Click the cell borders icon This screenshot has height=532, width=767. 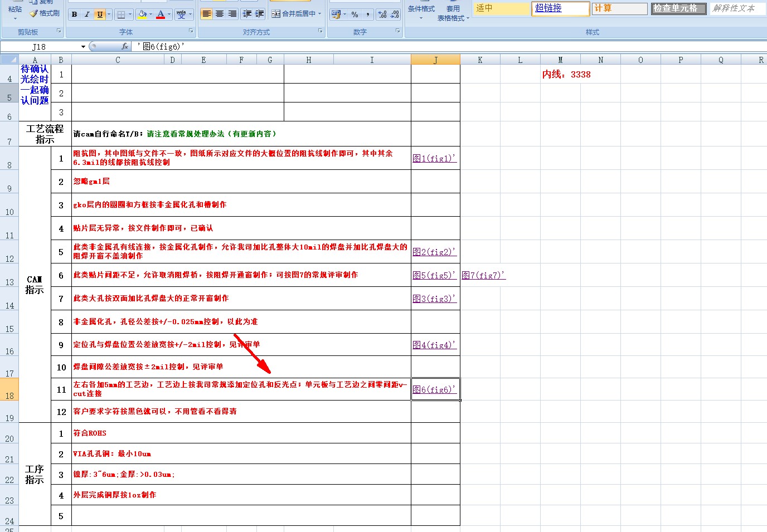point(121,14)
